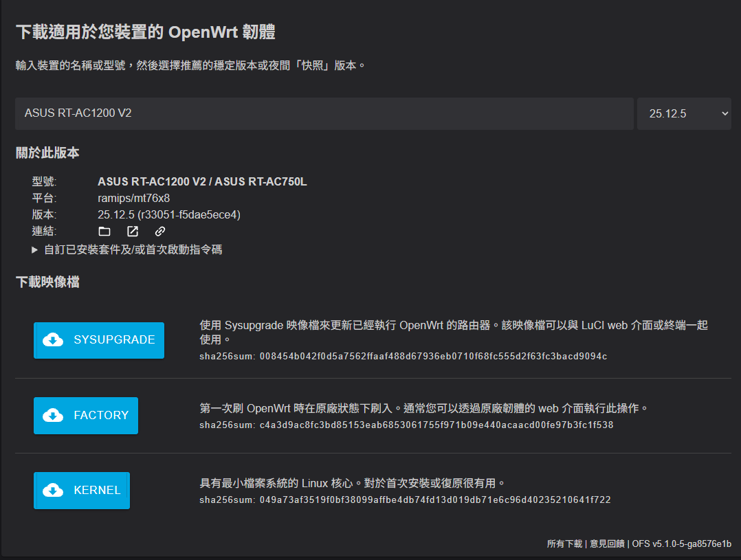Viewport: 741px width, 560px height.
Task: Click the Linux kernel description text
Action: click(x=352, y=484)
